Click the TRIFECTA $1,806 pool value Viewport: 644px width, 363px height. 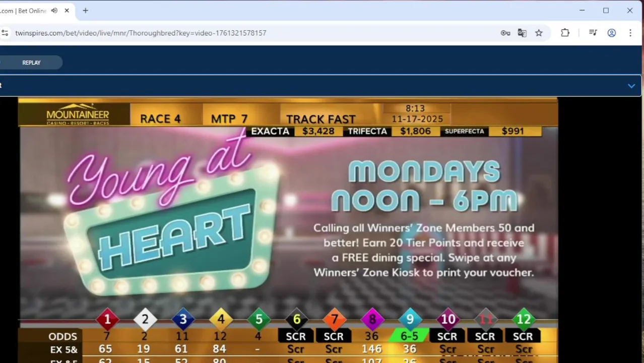pyautogui.click(x=415, y=131)
